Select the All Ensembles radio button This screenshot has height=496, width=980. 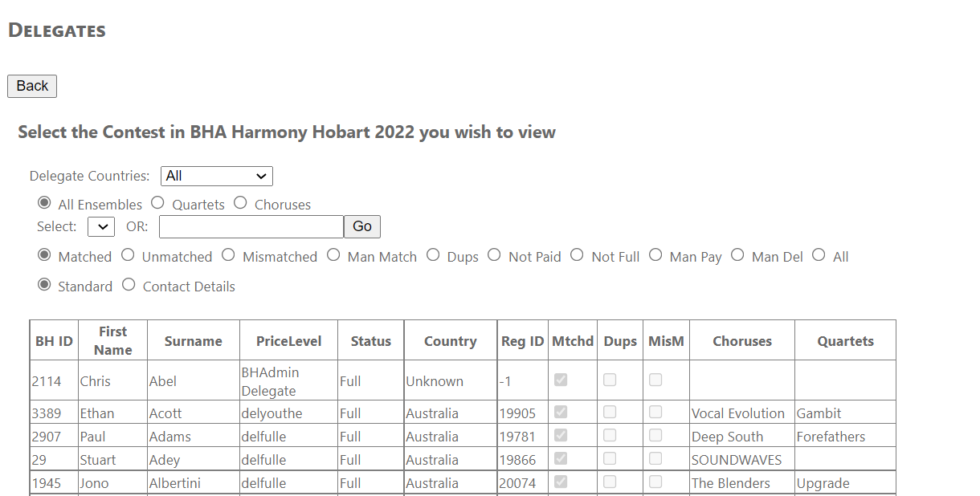click(x=44, y=203)
